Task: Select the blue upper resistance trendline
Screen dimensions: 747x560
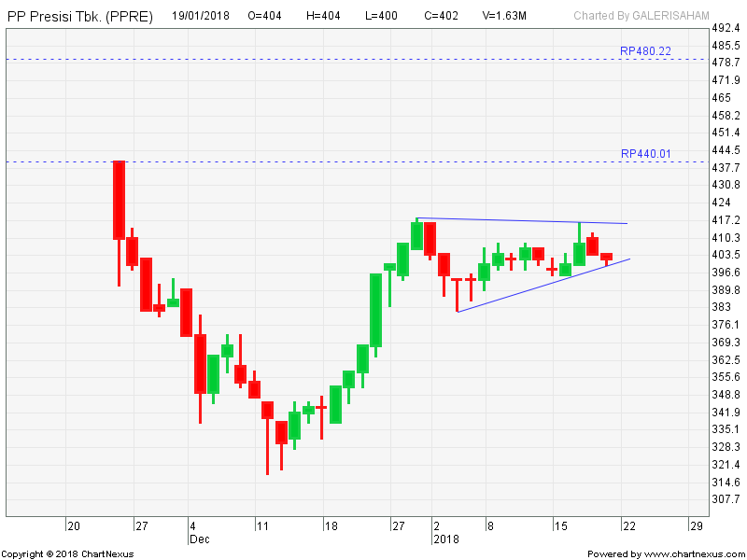Action: coord(523,221)
